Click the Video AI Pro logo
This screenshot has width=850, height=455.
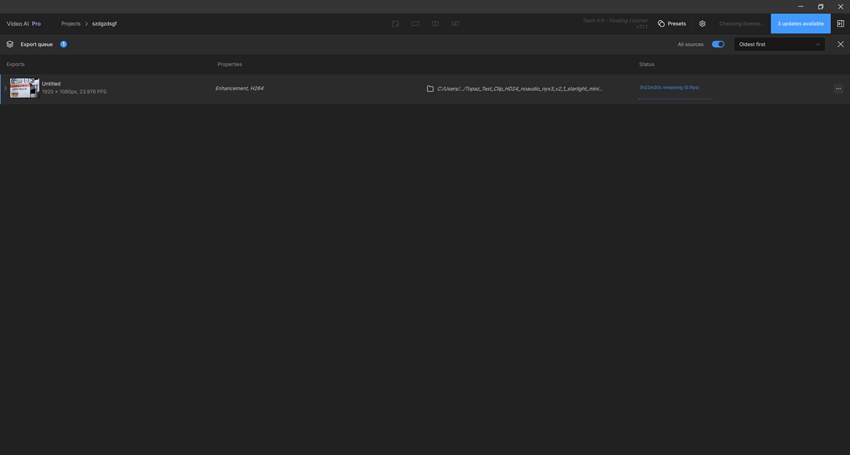pyautogui.click(x=24, y=24)
